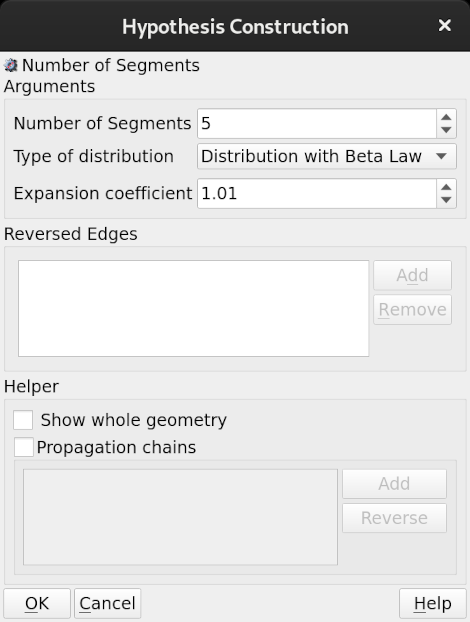Click inside the Reversed Edges list box
This screenshot has height=622, width=470.
click(194, 308)
